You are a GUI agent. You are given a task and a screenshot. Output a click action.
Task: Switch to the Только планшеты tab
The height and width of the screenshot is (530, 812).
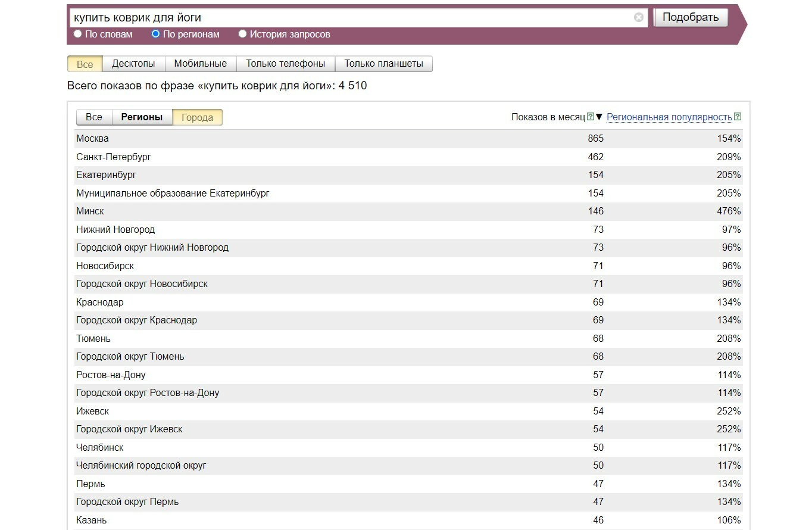[384, 64]
